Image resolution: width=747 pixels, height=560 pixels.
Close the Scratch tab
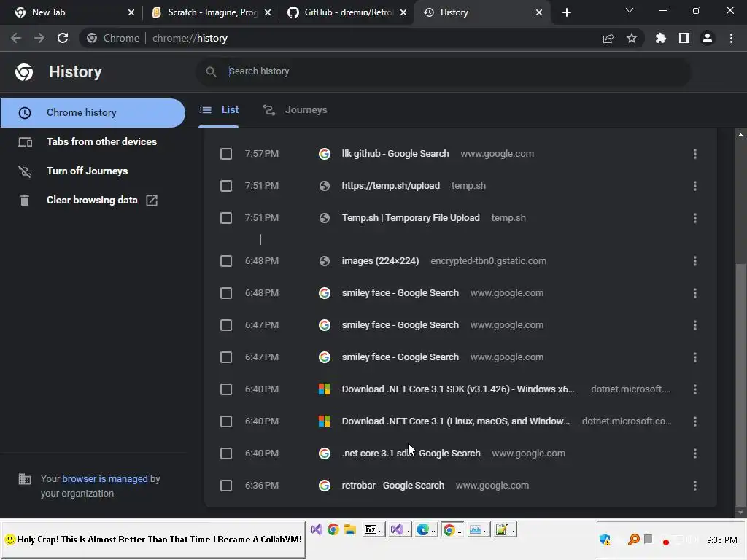coord(268,12)
